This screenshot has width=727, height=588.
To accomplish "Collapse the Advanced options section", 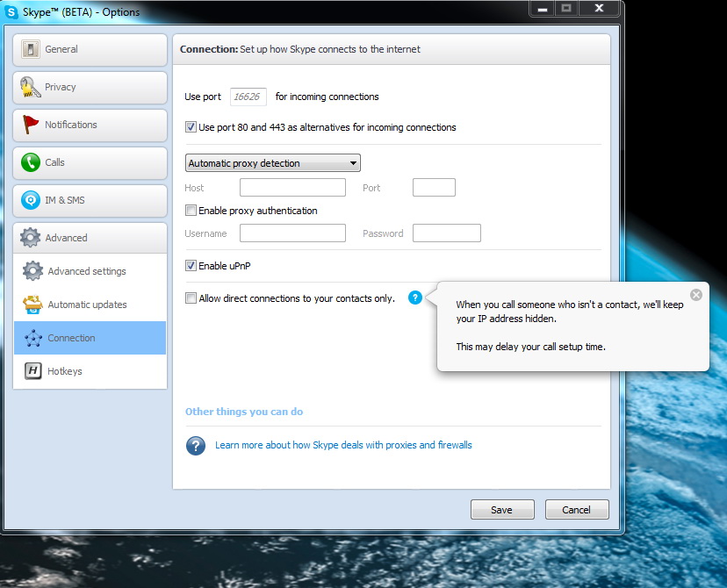I will click(90, 238).
